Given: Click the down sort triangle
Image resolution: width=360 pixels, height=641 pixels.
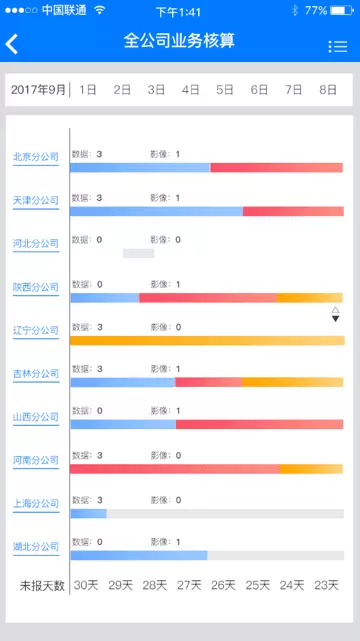Looking at the screenshot, I should point(335,318).
